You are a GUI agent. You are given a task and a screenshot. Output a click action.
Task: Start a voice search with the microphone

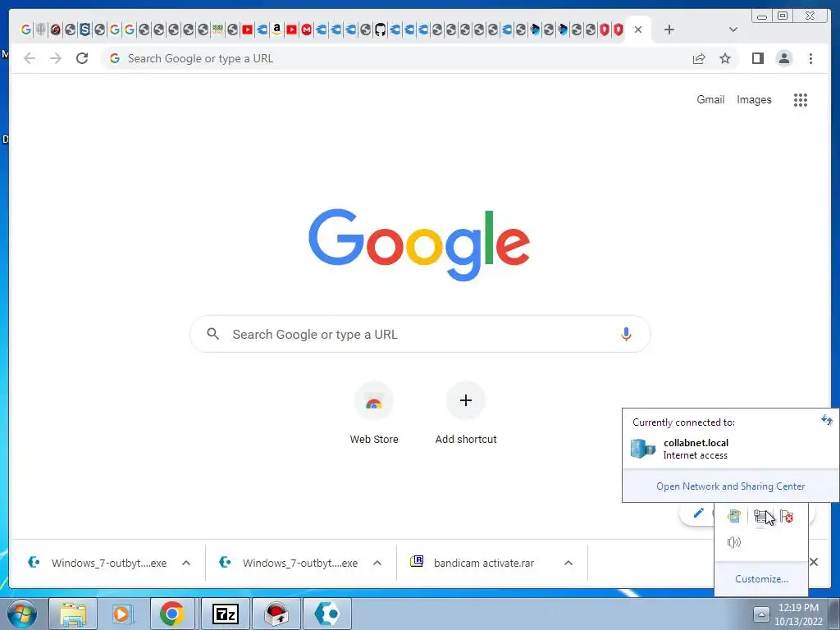pos(626,334)
